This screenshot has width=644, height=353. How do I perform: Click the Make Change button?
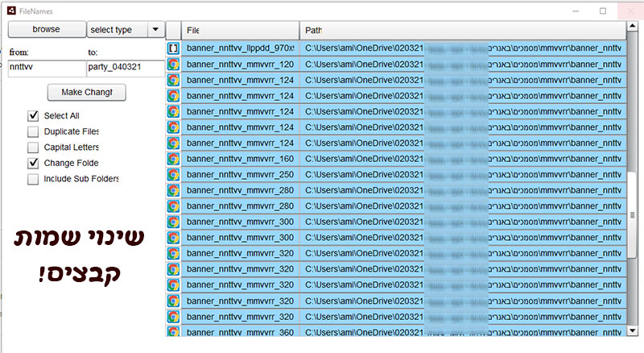coord(87,93)
